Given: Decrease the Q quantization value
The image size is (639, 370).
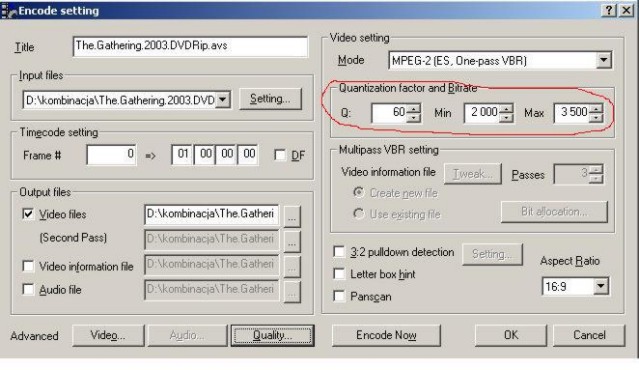Looking at the screenshot, I should (414, 118).
